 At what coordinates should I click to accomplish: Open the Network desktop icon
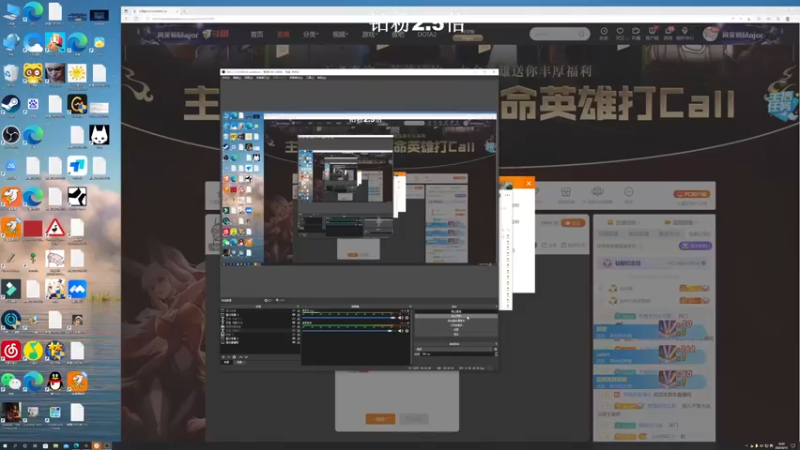click(11, 43)
